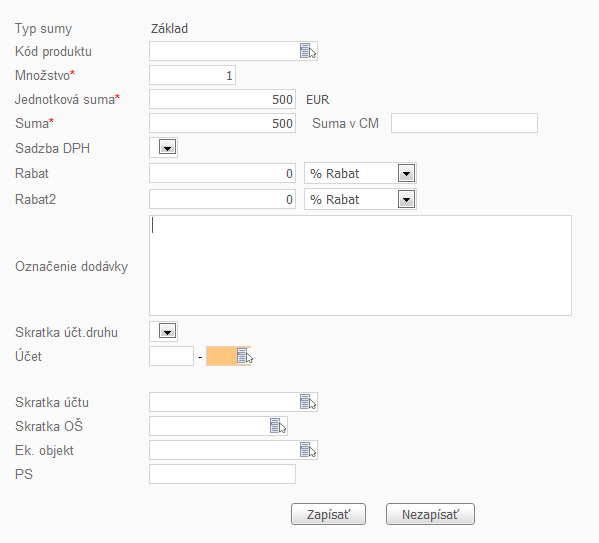The image size is (599, 543).
Task: Open lookup icon for Ek. objekt
Action: [308, 450]
